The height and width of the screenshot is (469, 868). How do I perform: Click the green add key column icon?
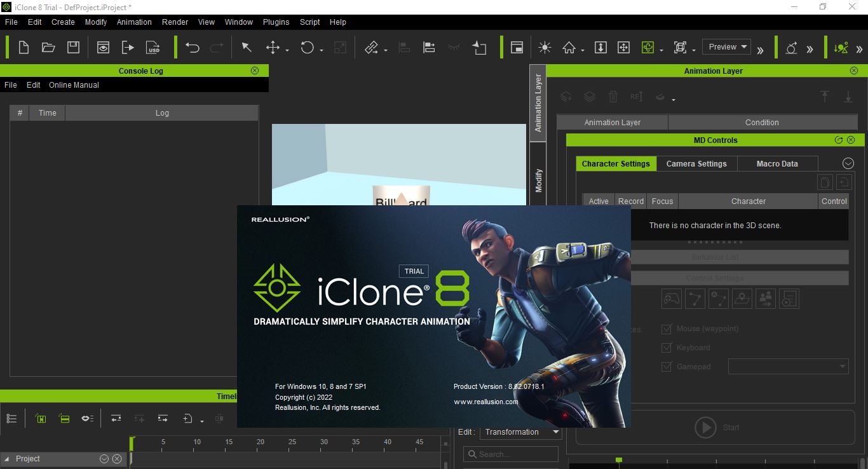click(x=41, y=419)
